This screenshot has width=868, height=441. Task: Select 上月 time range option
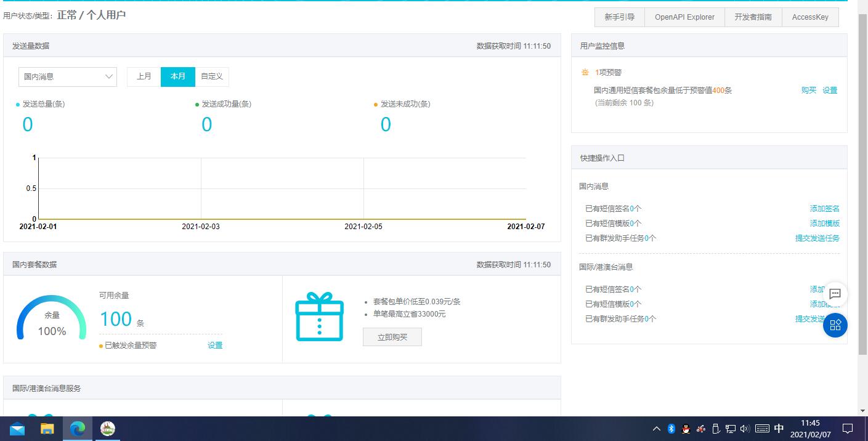point(144,76)
